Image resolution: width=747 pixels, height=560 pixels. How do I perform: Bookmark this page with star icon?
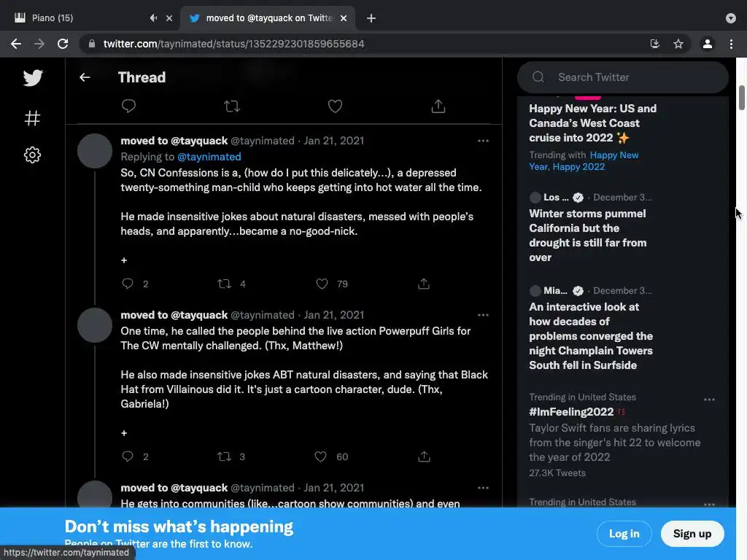(x=678, y=44)
